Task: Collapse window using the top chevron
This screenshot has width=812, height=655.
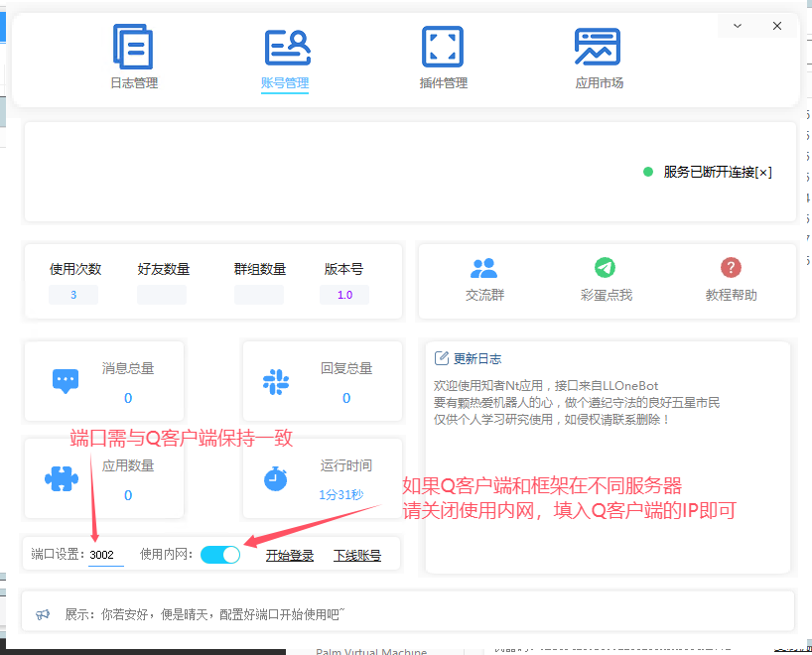Action: [x=738, y=26]
